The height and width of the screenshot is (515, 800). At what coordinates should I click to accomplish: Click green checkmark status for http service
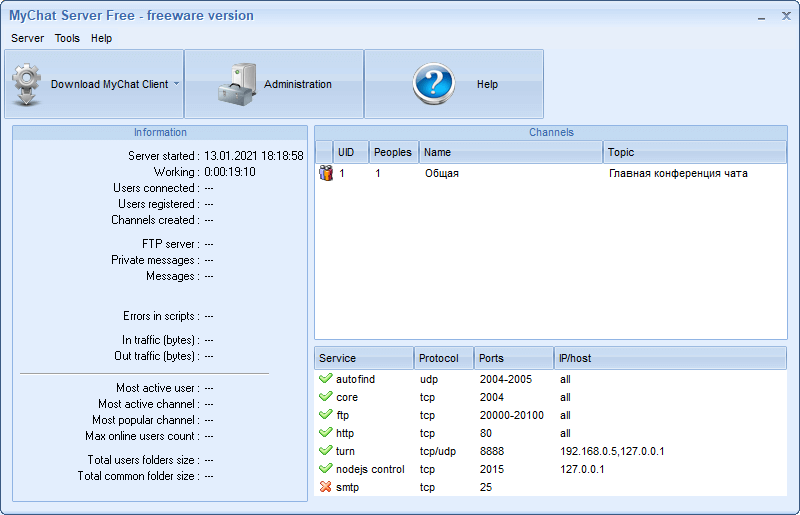click(326, 433)
